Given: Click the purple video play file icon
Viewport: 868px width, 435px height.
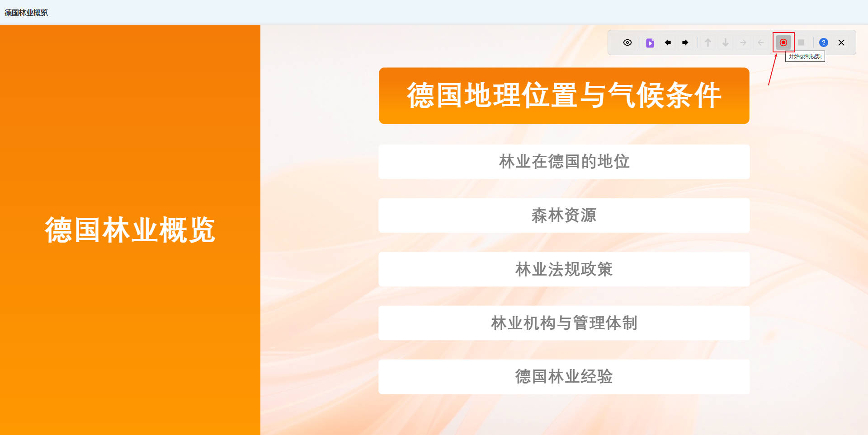Looking at the screenshot, I should tap(650, 43).
